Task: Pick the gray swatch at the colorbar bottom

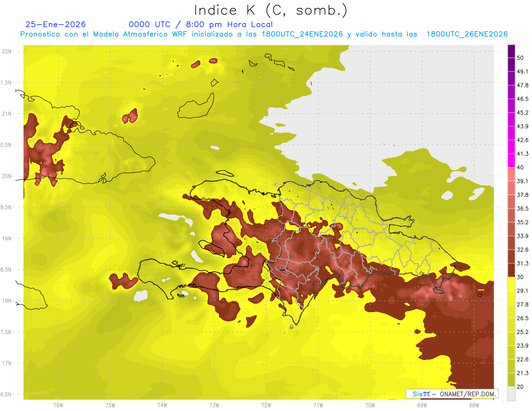Action: pyautogui.click(x=511, y=394)
